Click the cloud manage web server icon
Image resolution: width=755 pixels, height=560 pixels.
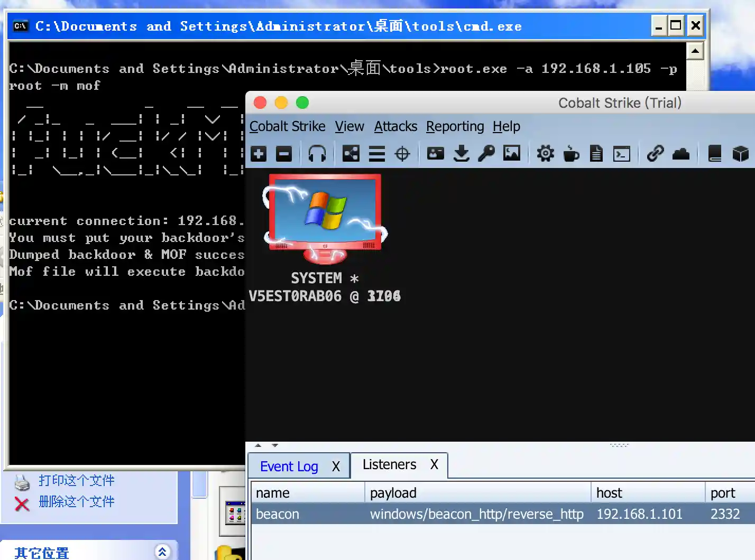(681, 154)
